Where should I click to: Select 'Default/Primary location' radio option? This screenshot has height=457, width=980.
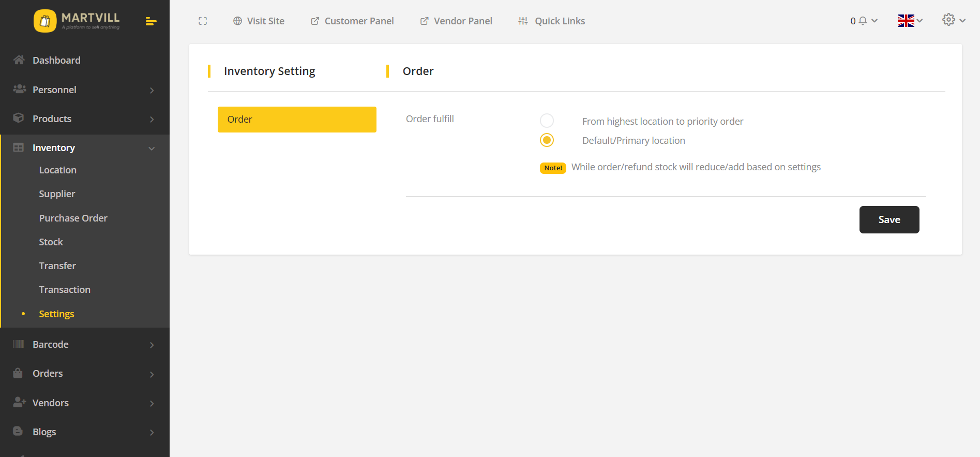[547, 140]
